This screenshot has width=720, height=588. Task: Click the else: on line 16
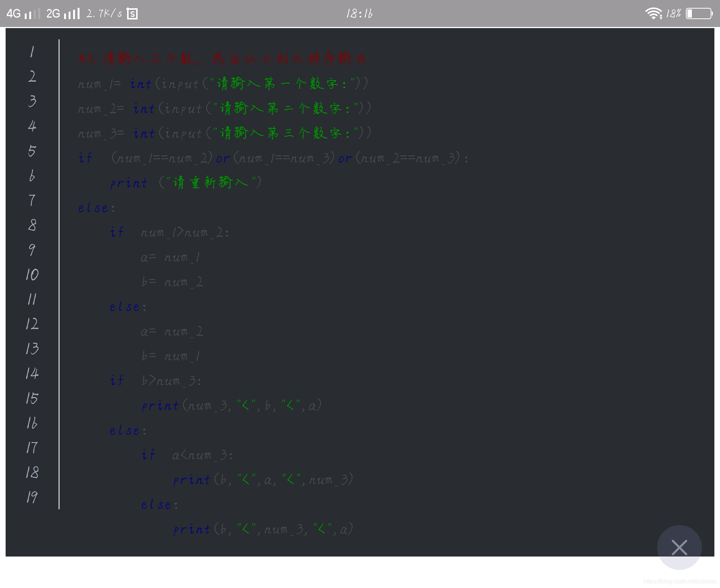(128, 430)
